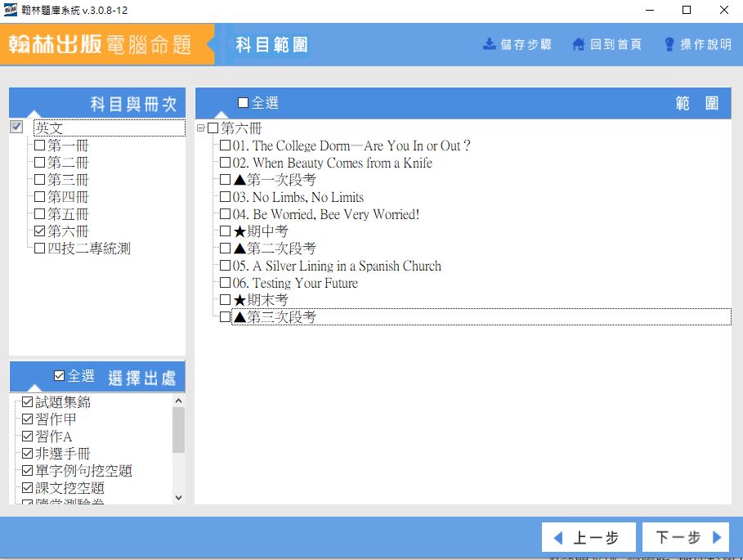This screenshot has width=743, height=560.
Task: Click the 選擇出處 scrollbar thumb
Action: pos(179,430)
